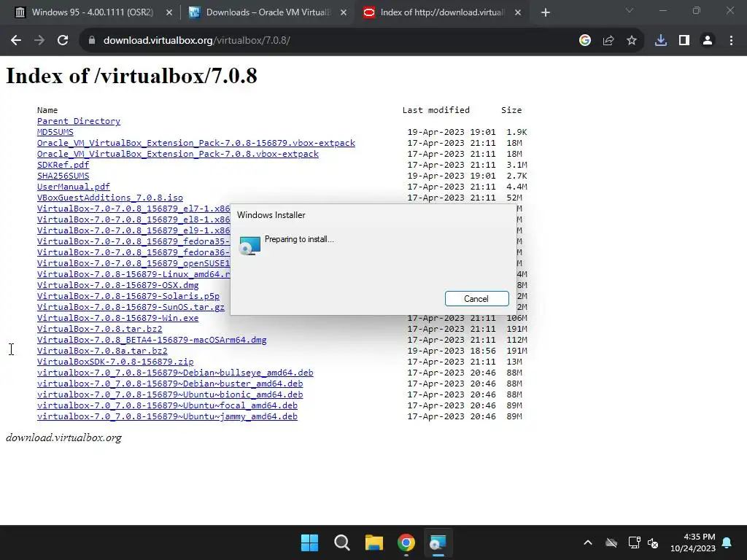Open Google search icon in address bar
Viewport: 747px width, 560px height.
click(x=585, y=41)
